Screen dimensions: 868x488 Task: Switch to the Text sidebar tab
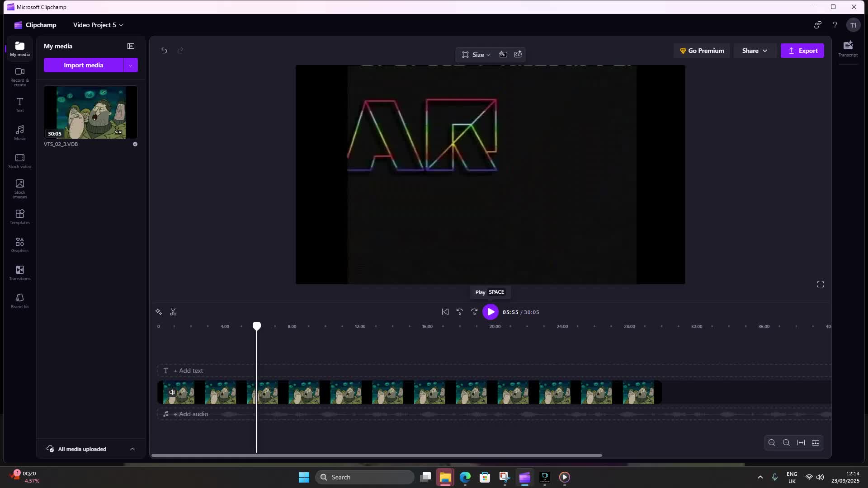pyautogui.click(x=19, y=104)
